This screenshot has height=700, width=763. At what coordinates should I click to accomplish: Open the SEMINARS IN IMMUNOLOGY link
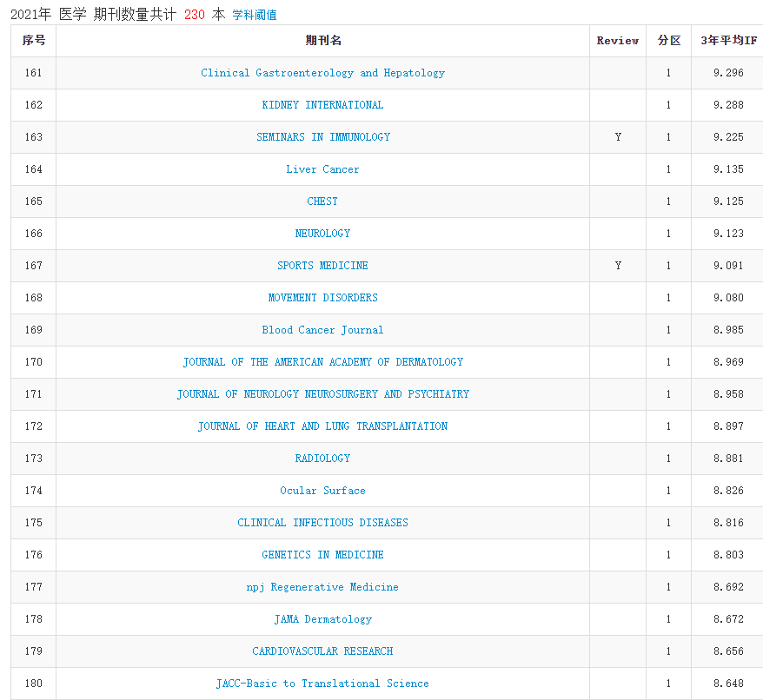coord(323,137)
